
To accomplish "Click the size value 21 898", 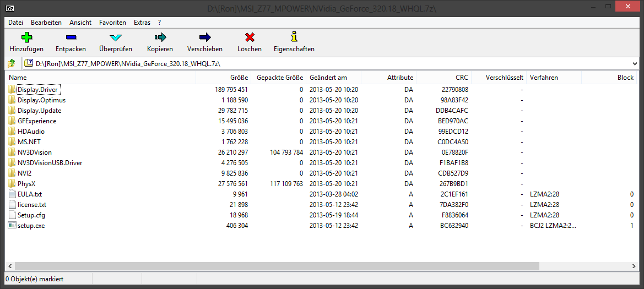I will click(x=239, y=204).
